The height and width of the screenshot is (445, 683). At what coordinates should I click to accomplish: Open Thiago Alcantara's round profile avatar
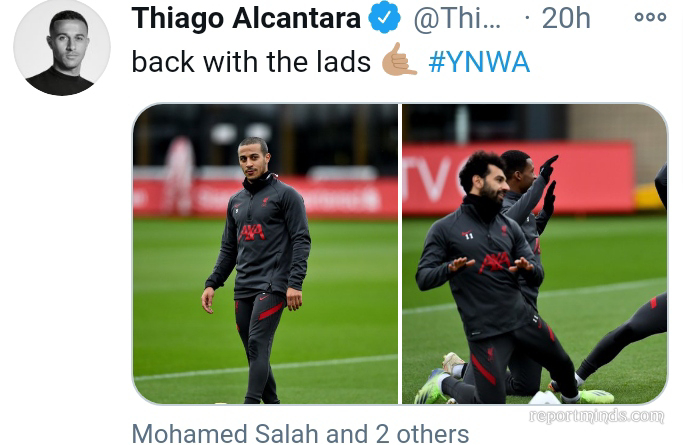tap(62, 47)
